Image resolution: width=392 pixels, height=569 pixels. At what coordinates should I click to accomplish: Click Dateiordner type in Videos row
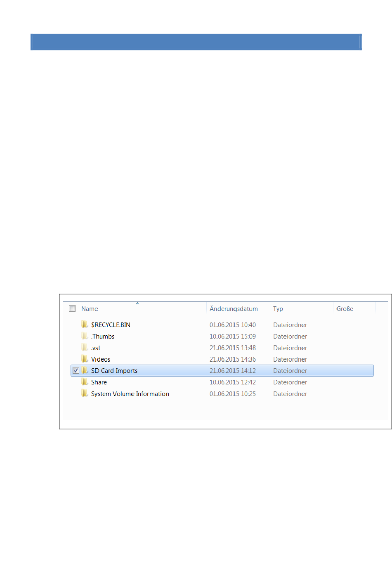tap(290, 359)
